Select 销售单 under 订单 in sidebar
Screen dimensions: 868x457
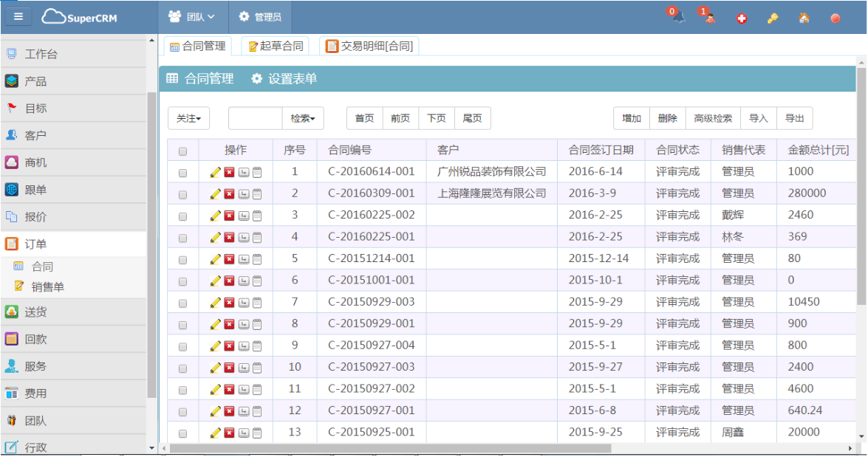47,287
